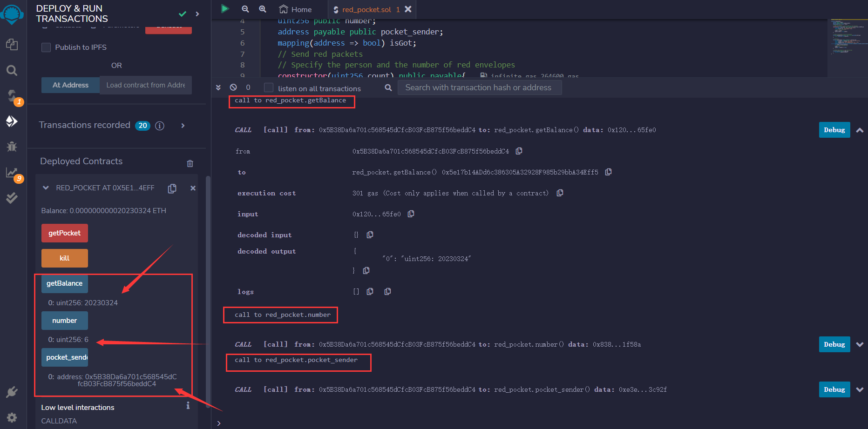Enable listen on all transactions
Viewport: 868px width, 429px height.
pos(268,87)
